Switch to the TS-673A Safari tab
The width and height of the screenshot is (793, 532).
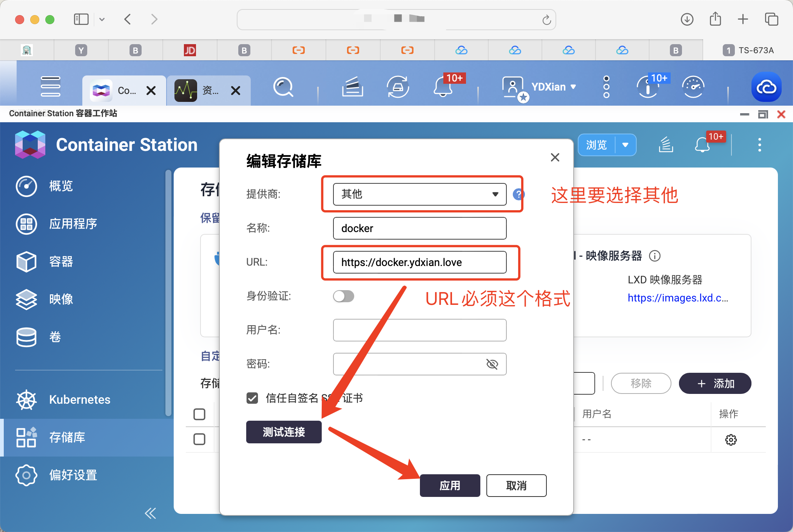coord(748,50)
